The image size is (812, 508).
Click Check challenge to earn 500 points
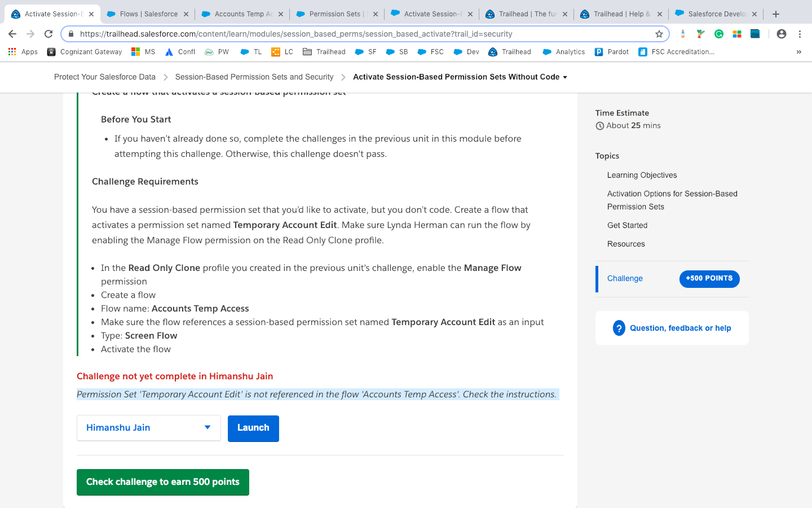pos(162,482)
